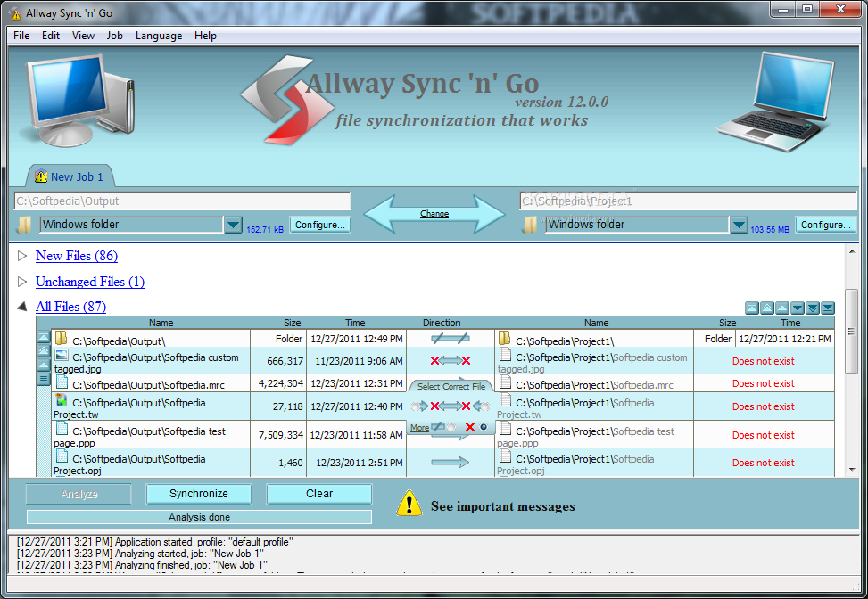Click the file icon of Output\Softpedia.mrc
The image size is (868, 599).
tap(62, 382)
